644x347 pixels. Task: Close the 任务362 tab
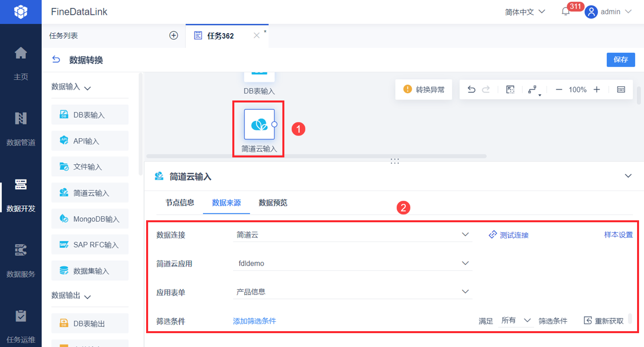coord(257,36)
